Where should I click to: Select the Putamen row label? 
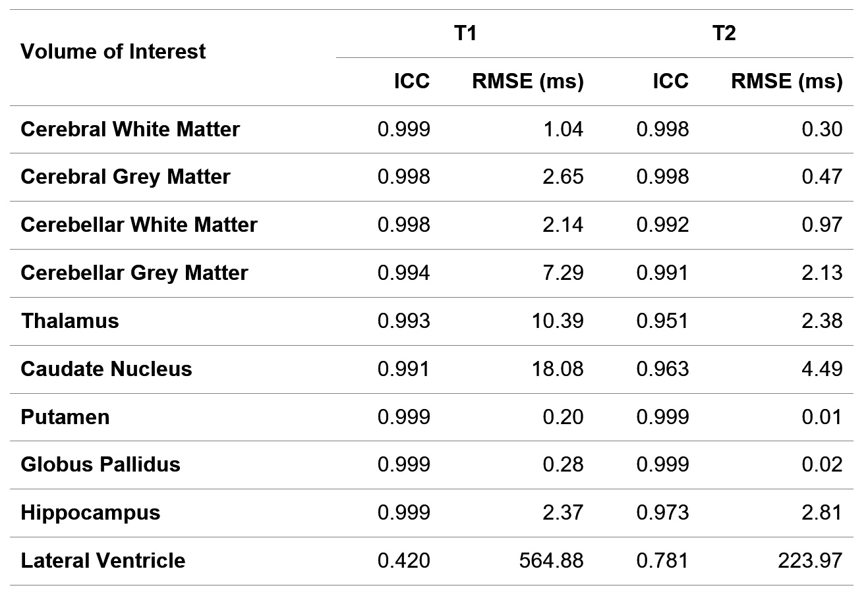point(65,417)
